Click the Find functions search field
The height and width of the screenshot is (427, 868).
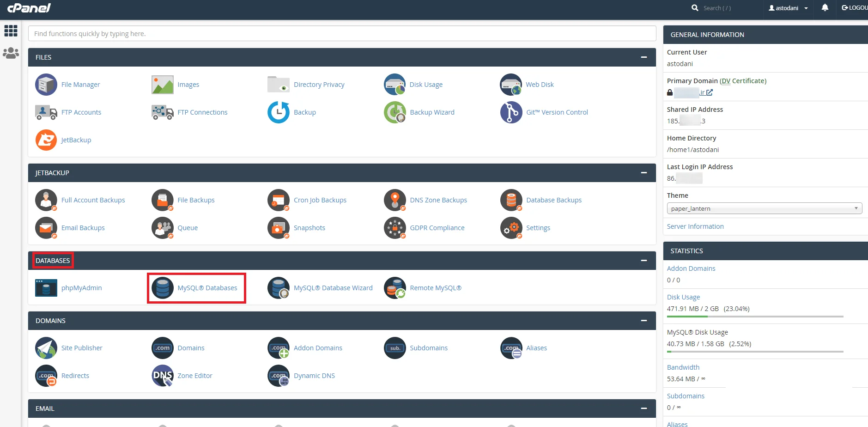point(342,34)
